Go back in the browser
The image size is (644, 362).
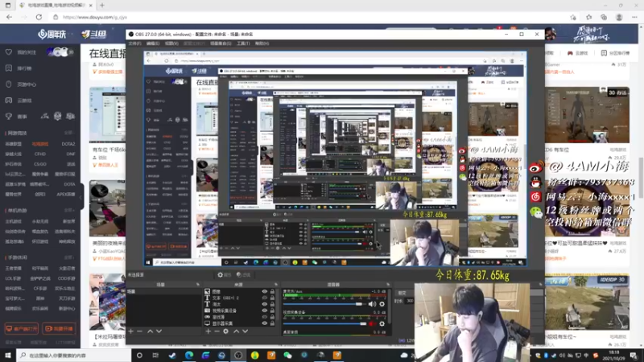pos(9,17)
